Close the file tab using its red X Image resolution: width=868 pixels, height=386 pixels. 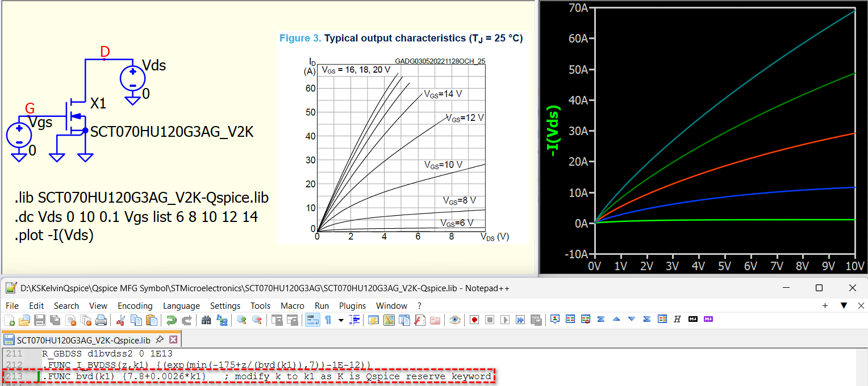[x=173, y=340]
